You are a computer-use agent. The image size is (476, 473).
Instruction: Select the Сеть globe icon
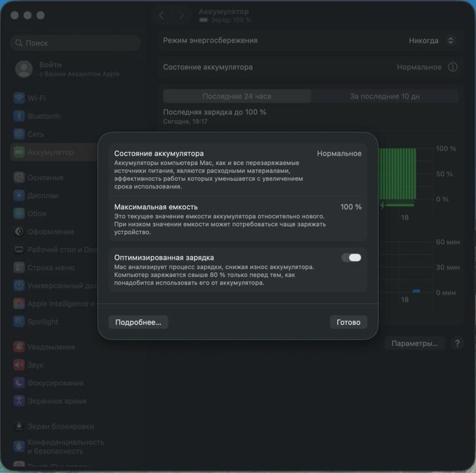click(x=19, y=134)
